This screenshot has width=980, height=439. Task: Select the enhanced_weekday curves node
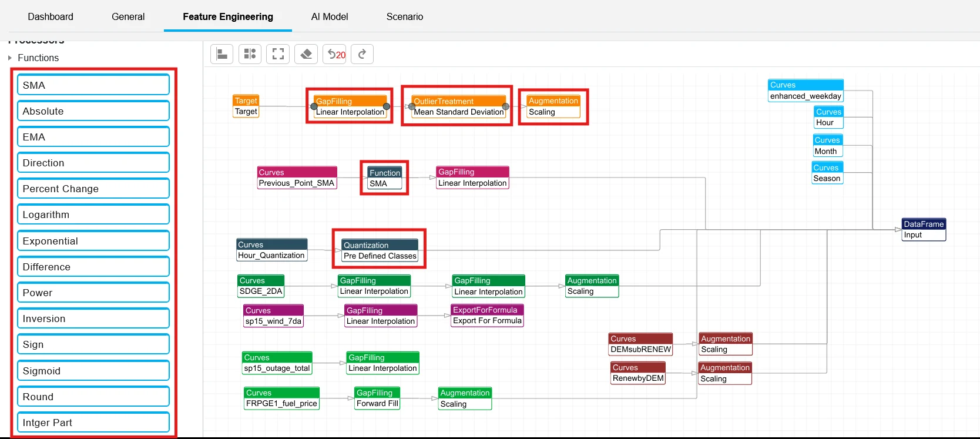pyautogui.click(x=806, y=91)
